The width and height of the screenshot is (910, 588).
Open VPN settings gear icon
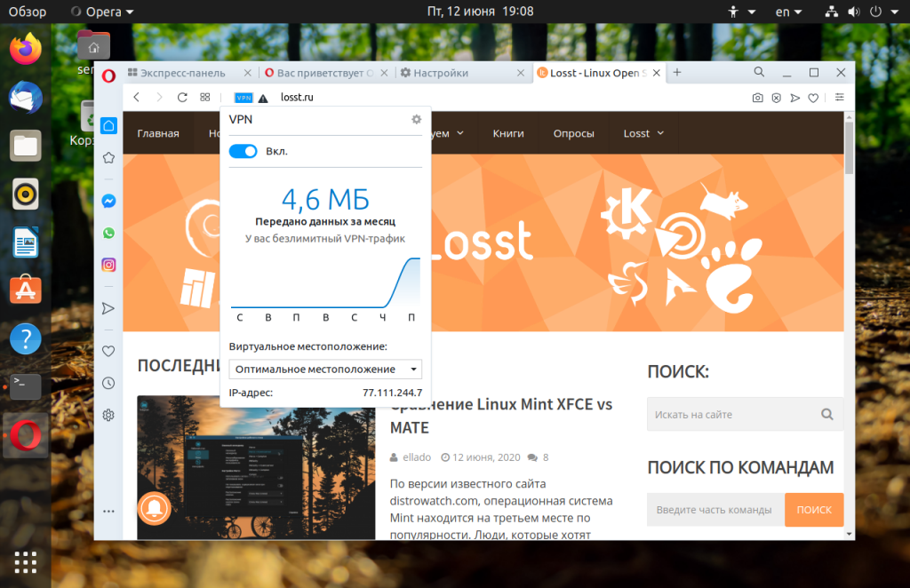click(416, 119)
